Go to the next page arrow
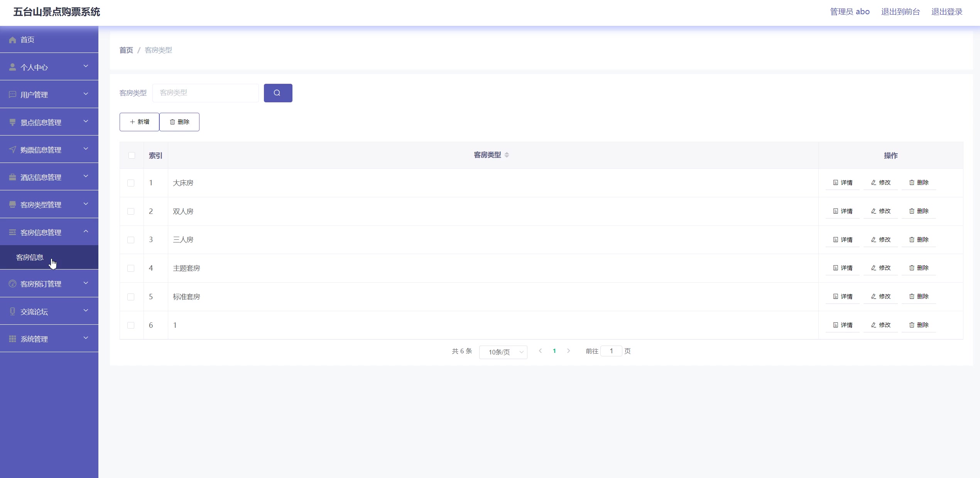The width and height of the screenshot is (980, 478). point(568,351)
